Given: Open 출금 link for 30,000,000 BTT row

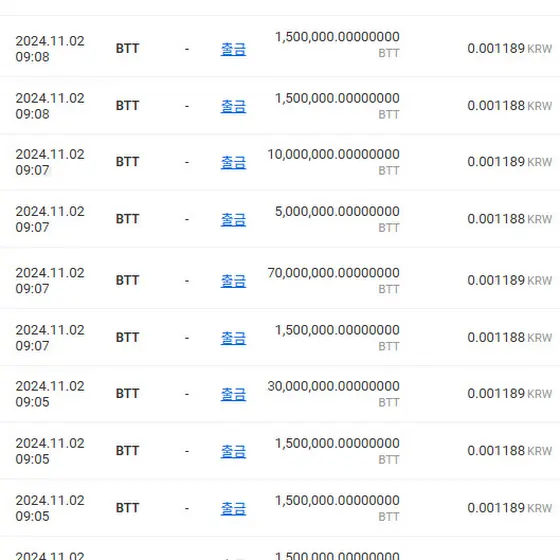Looking at the screenshot, I should point(233,394).
